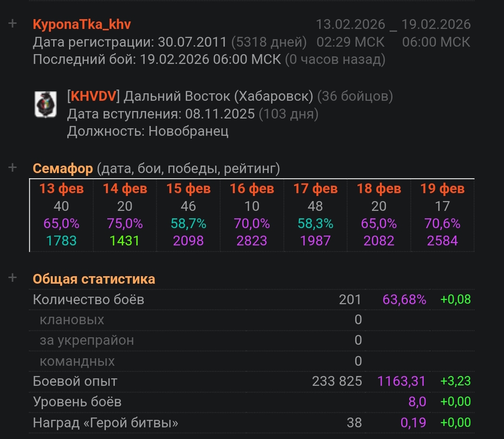
Task: Click the battles count 17
Action: coord(442,206)
